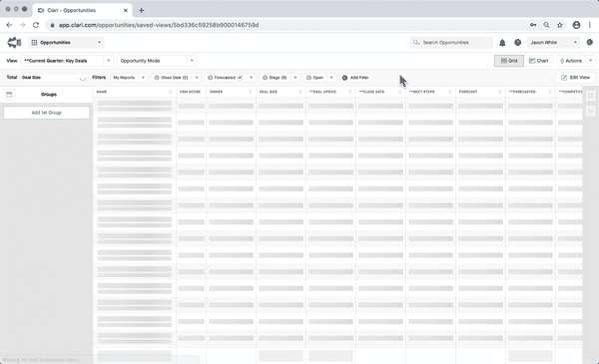Open the Total Deal Size dropdown
This screenshot has height=364, width=599.
[x=54, y=78]
